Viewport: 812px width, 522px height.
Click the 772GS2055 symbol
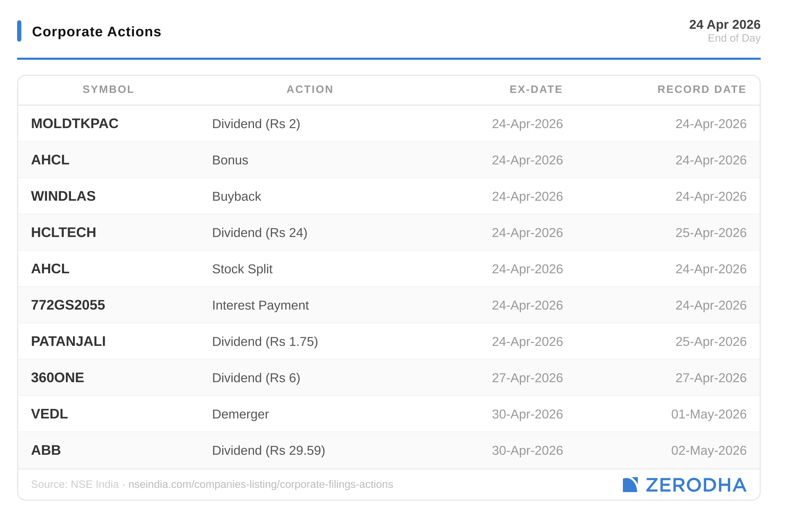(68, 305)
